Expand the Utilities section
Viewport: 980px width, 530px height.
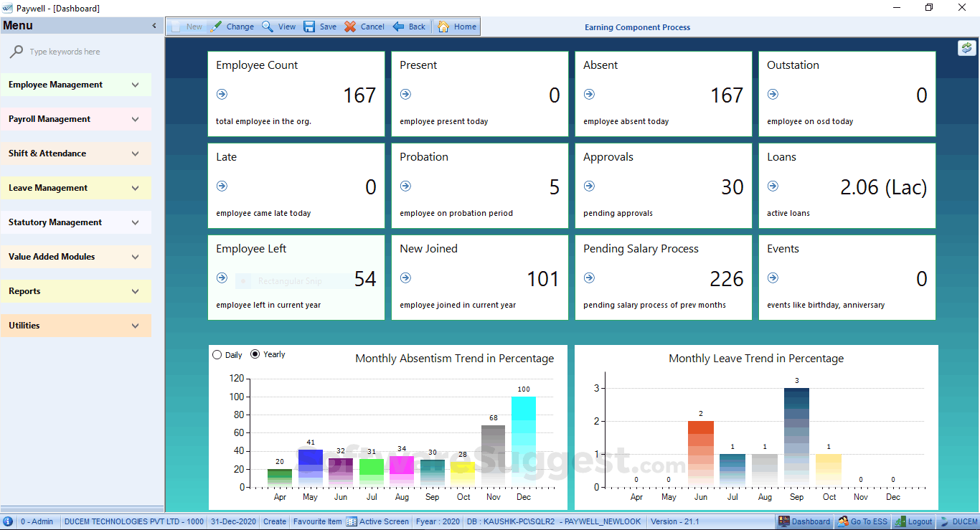75,325
